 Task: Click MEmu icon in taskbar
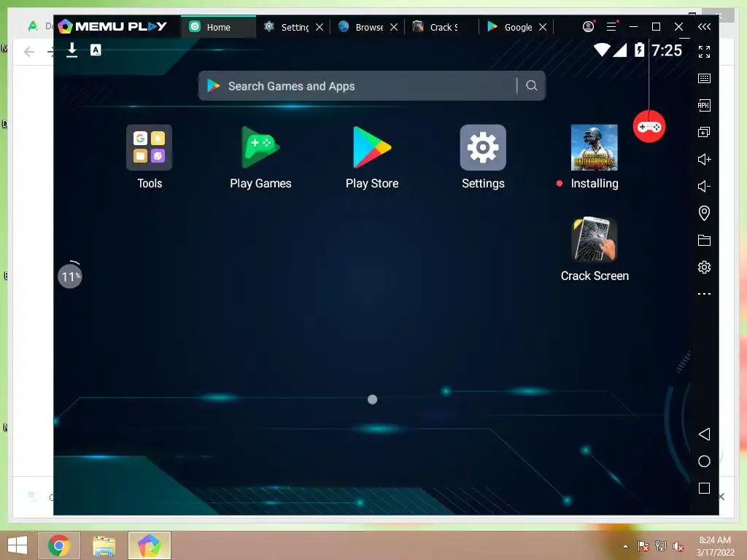[x=149, y=545]
